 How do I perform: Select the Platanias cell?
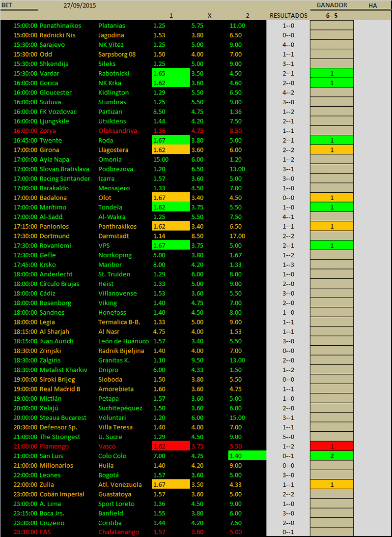[x=112, y=26]
